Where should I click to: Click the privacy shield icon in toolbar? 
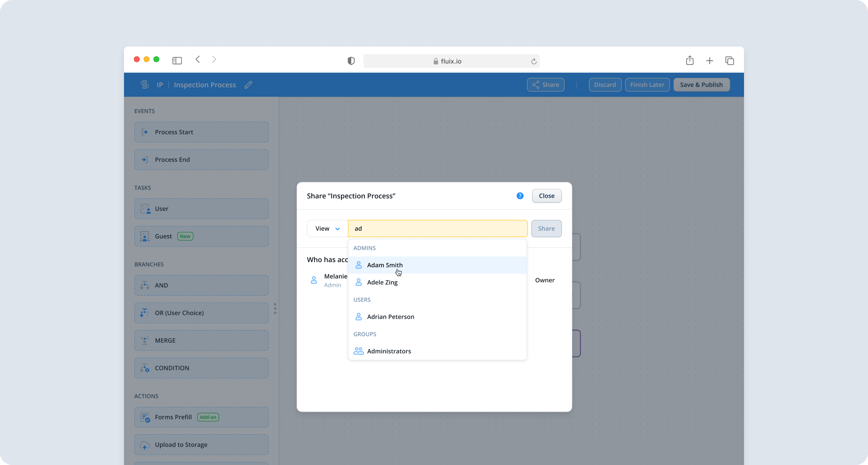[351, 61]
